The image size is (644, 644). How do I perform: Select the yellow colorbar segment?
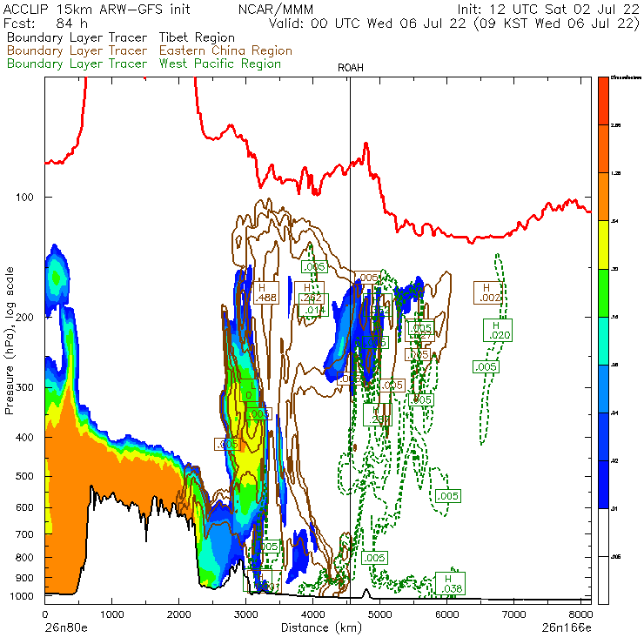pyautogui.click(x=603, y=245)
